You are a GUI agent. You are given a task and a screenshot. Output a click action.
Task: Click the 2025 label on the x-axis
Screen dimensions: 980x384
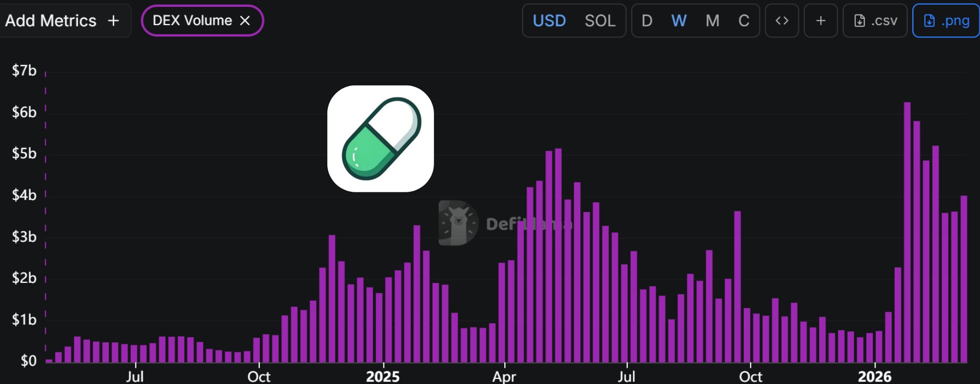383,376
